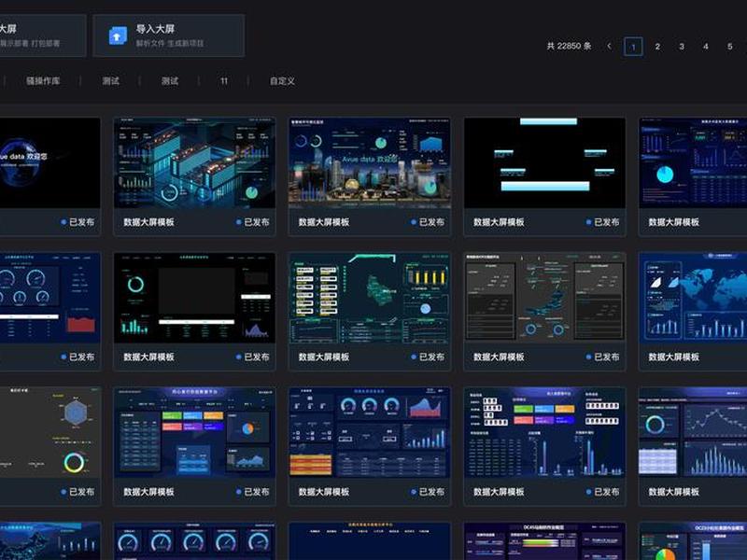Open the glowing globe welcome thumbnail
Image resolution: width=747 pixels, height=560 pixels.
(x=50, y=162)
